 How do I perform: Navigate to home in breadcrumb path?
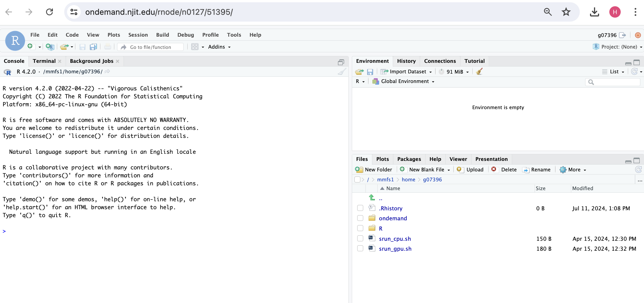click(408, 180)
